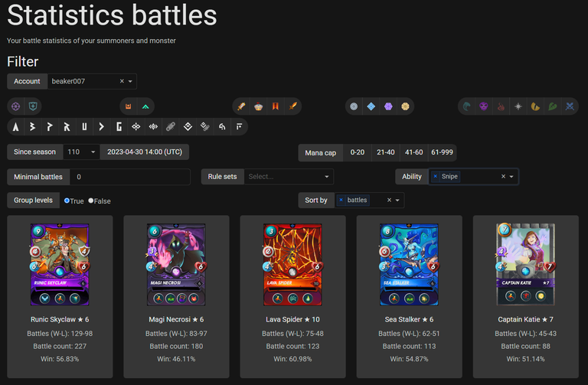The height and width of the screenshot is (385, 588).
Task: Toggle the 0-20 mana cap filter
Action: click(358, 152)
